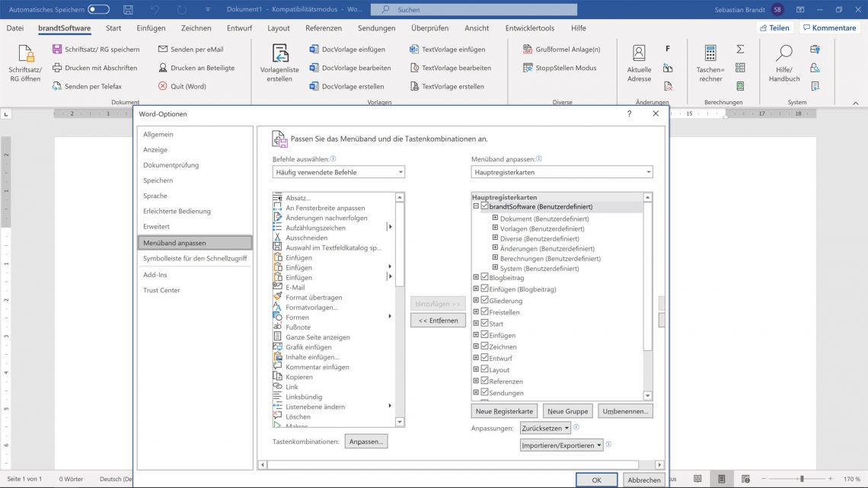Click zoom in plus button
This screenshot has height=488, width=868.
click(x=831, y=479)
